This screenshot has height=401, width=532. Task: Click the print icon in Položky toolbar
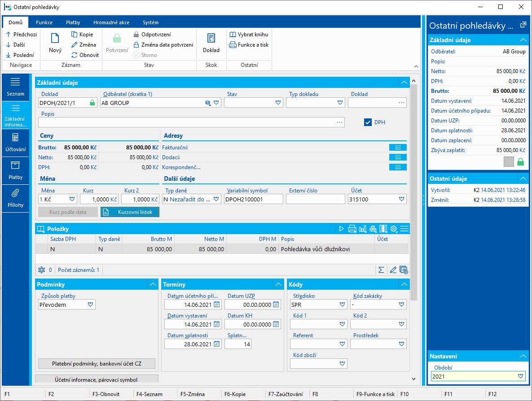pyautogui.click(x=352, y=229)
